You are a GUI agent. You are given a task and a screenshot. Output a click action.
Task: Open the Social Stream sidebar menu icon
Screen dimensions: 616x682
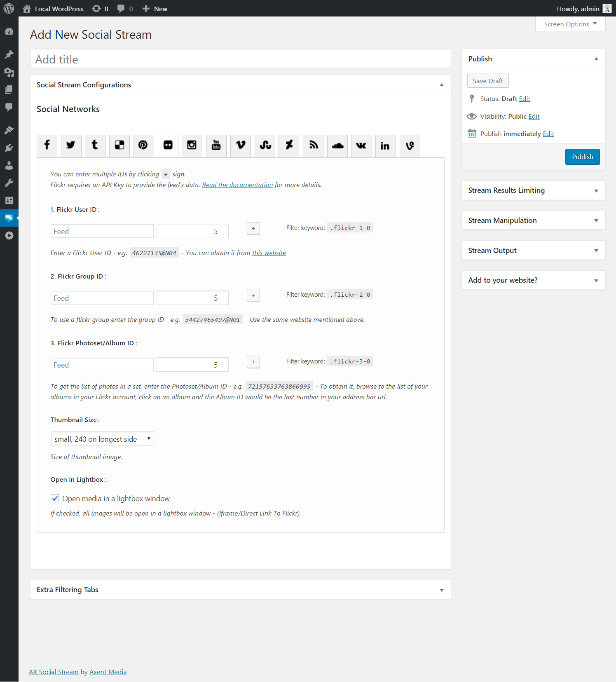(x=9, y=218)
